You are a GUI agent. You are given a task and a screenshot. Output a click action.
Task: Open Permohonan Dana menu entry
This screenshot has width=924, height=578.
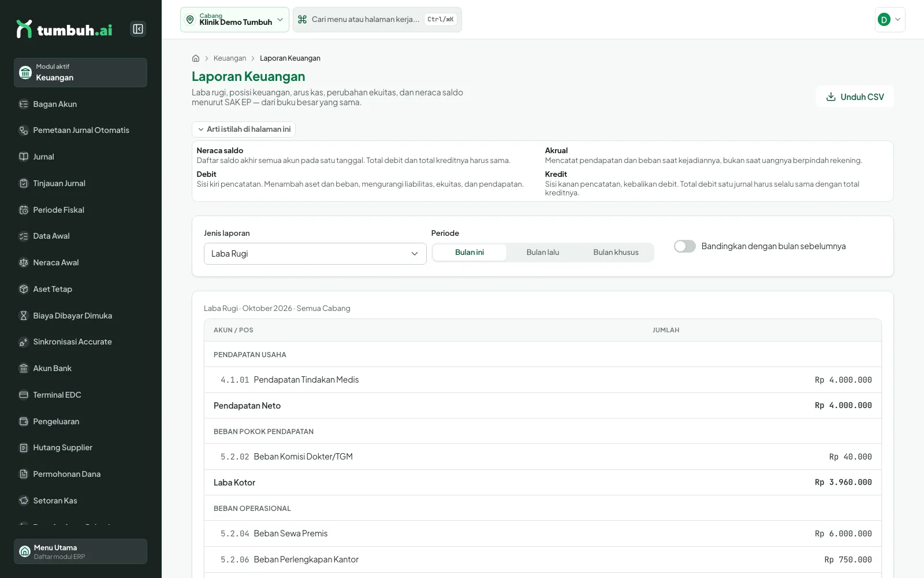tap(80, 474)
